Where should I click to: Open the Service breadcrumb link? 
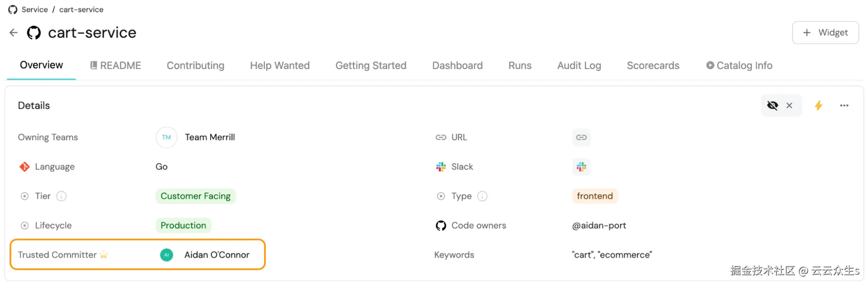click(35, 10)
